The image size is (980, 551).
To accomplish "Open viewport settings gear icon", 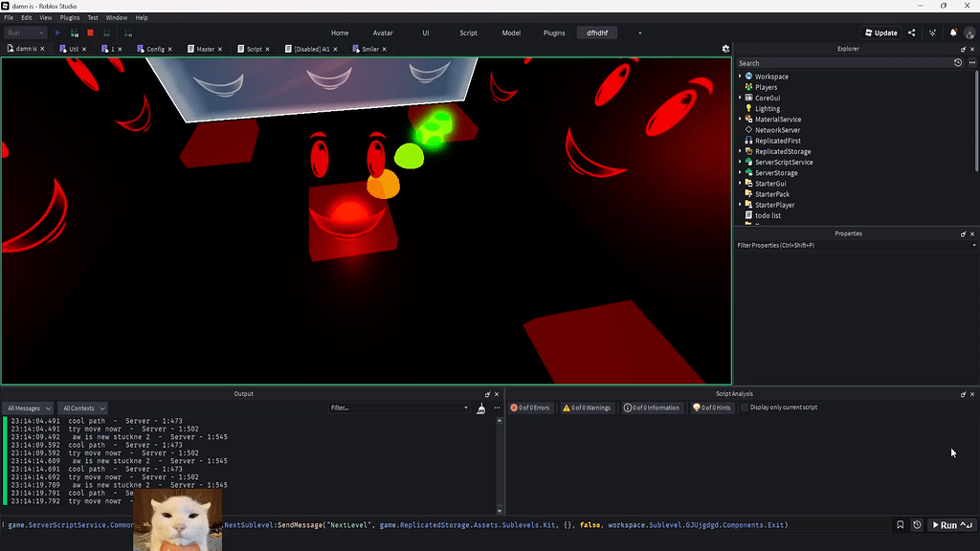I will (725, 49).
